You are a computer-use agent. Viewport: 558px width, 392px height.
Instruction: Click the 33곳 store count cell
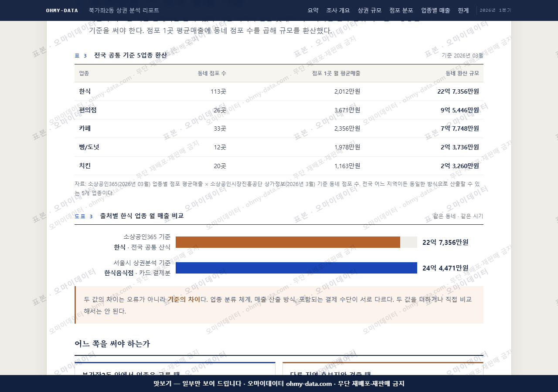point(220,128)
